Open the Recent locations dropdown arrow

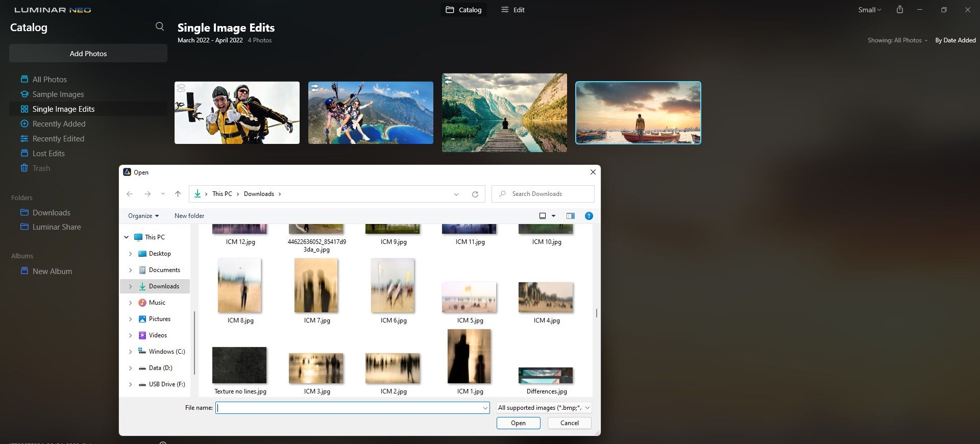[x=163, y=194]
